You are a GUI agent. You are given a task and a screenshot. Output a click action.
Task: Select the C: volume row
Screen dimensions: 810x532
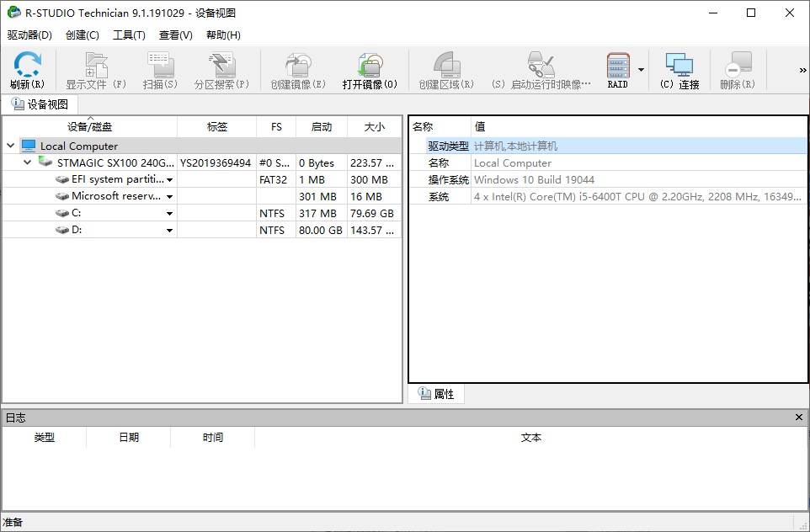[x=202, y=213]
